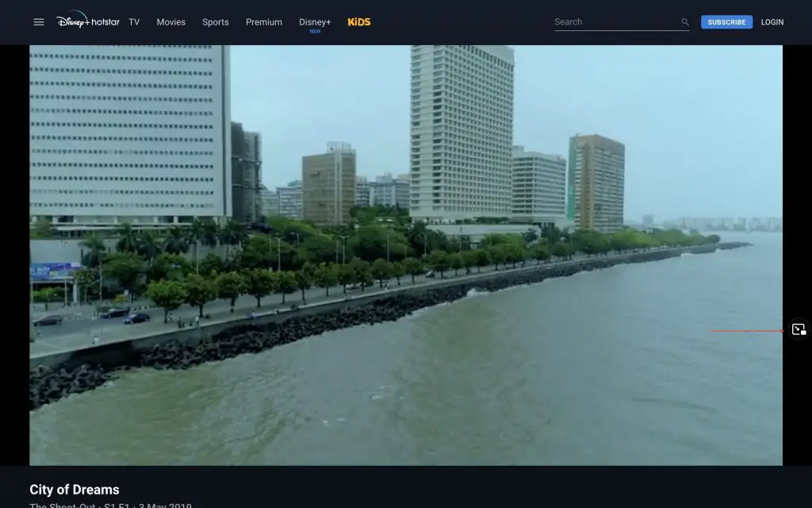The height and width of the screenshot is (508, 812).
Task: Open the Movies menu
Action: tap(171, 21)
